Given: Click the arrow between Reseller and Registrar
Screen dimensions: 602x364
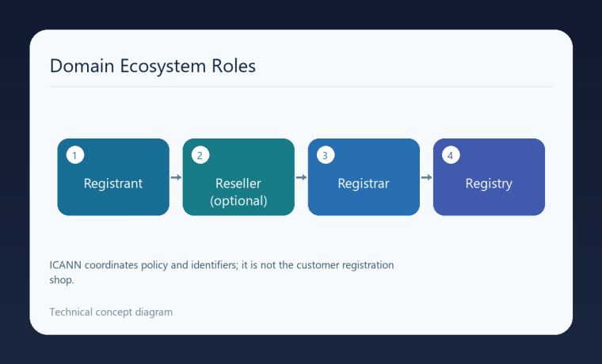Looking at the screenshot, I should tap(301, 177).
